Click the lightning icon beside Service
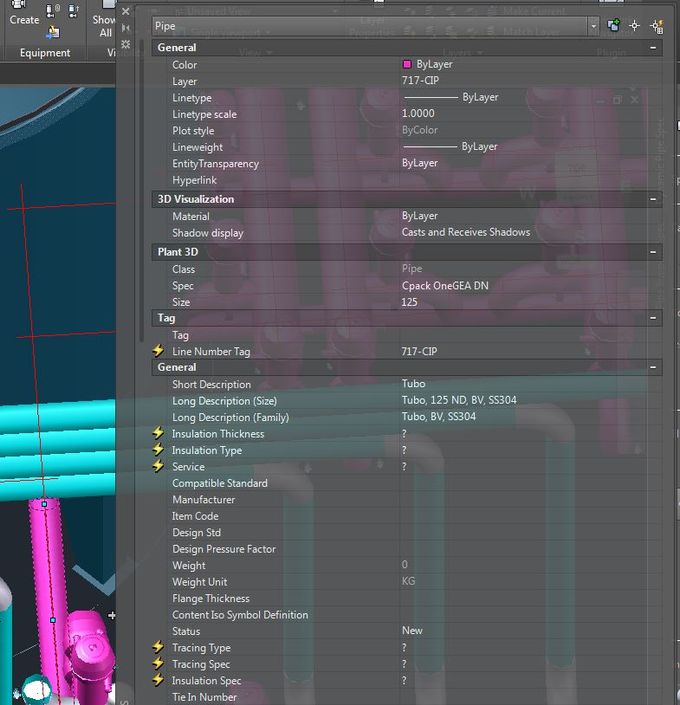This screenshot has height=705, width=680. [x=158, y=466]
